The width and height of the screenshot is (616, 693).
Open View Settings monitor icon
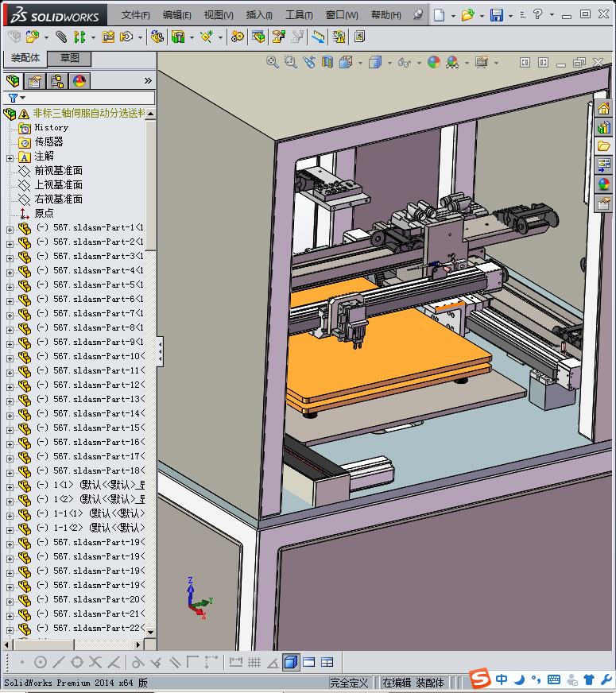482,62
